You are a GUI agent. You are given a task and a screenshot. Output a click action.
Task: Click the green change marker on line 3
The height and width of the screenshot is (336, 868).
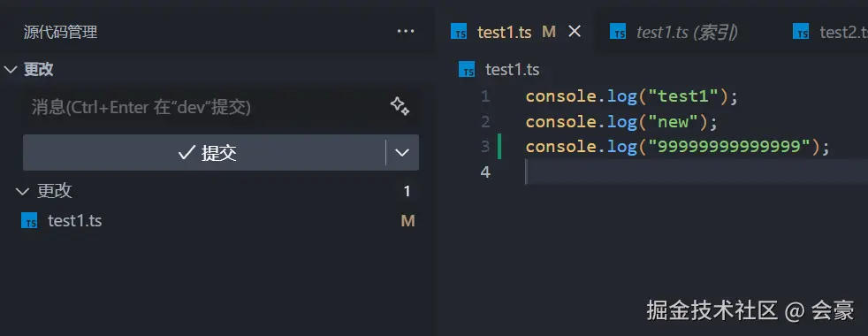(x=499, y=147)
